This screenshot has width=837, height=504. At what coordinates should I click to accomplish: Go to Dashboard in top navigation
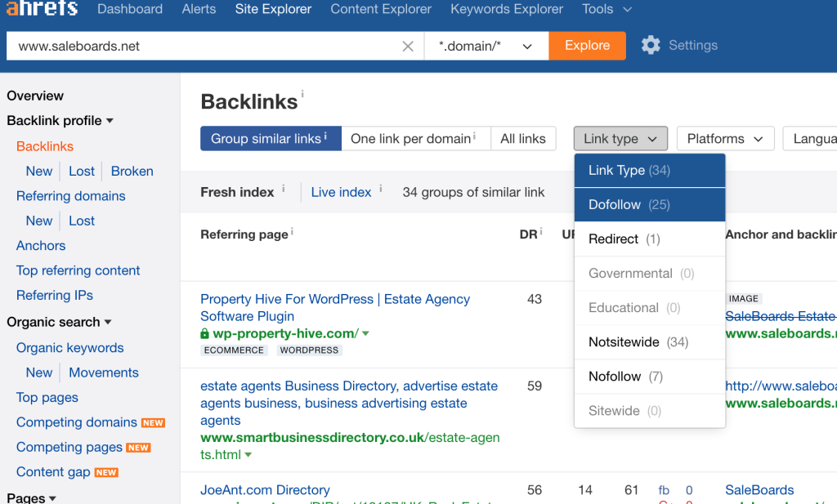coord(130,9)
